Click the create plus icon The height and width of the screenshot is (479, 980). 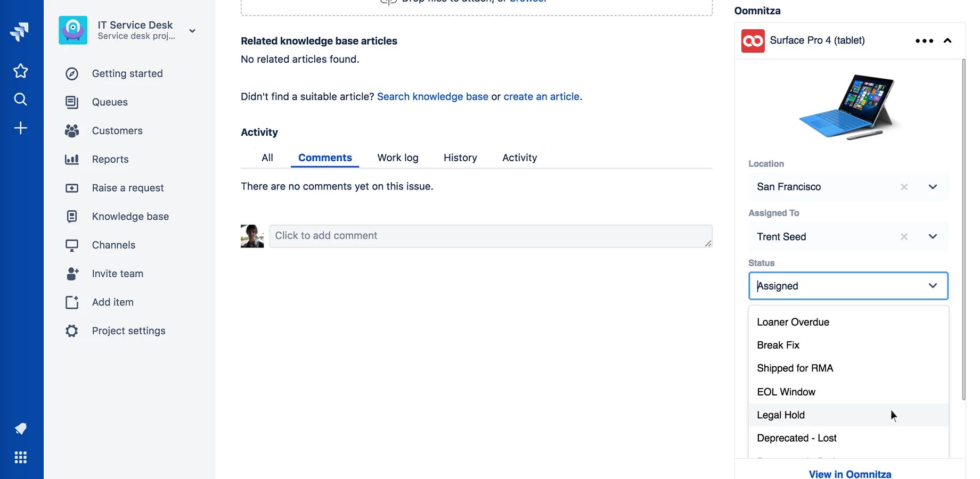pos(20,128)
